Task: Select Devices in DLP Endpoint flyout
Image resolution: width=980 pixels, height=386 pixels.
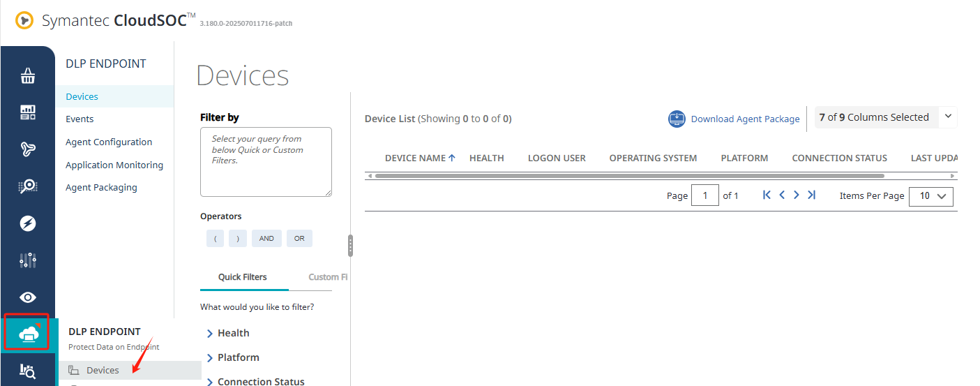Action: [130, 370]
